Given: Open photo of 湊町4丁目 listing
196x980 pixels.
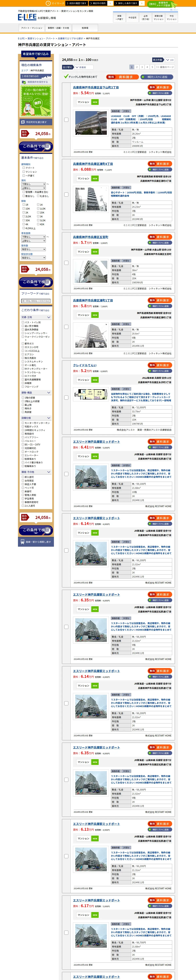Looking at the screenshot, I should pos(91,199).
